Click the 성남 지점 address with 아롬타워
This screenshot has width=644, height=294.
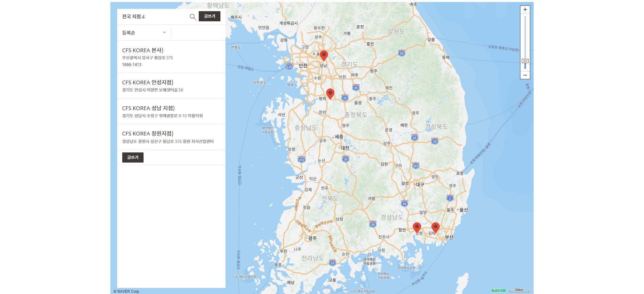163,116
